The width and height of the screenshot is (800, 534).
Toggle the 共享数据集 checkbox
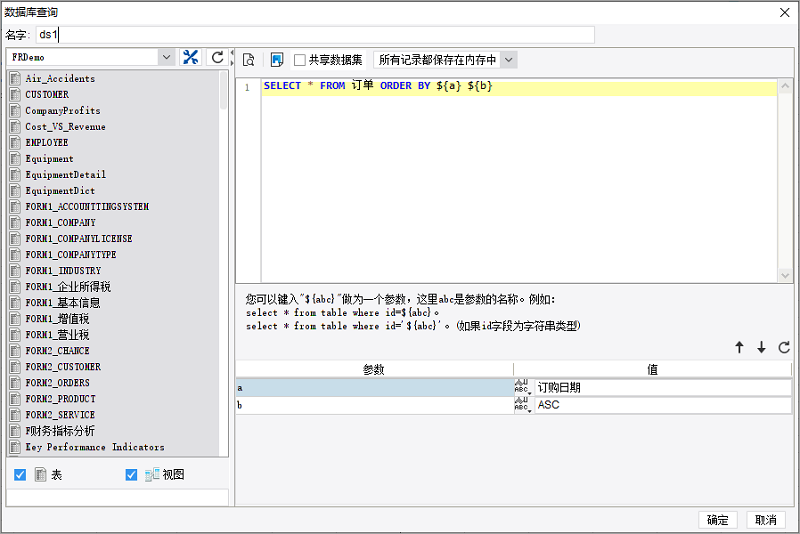pos(300,60)
